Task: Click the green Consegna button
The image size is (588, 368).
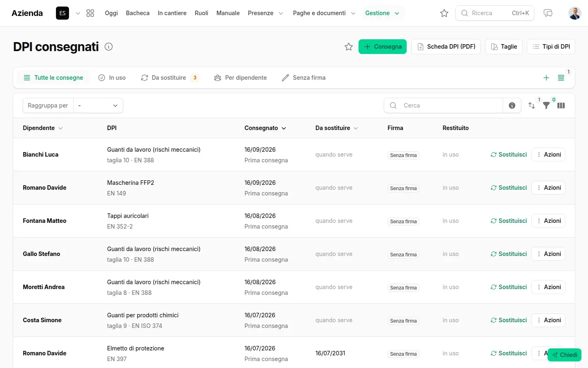Action: click(383, 47)
